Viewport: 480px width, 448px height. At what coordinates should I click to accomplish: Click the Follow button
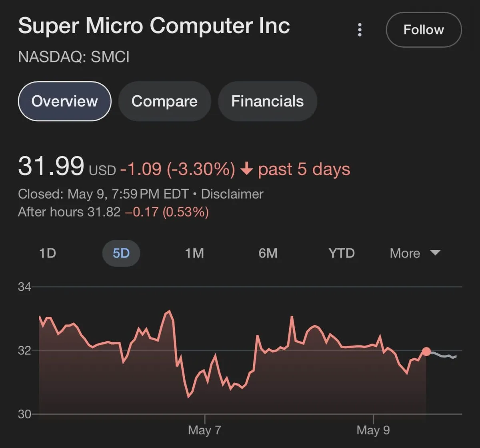click(x=424, y=30)
